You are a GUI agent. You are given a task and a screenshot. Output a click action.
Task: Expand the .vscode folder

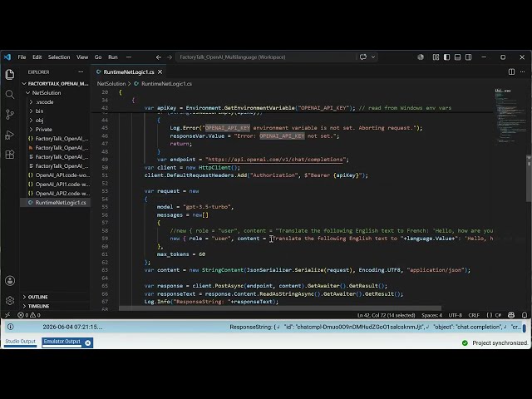56,101
